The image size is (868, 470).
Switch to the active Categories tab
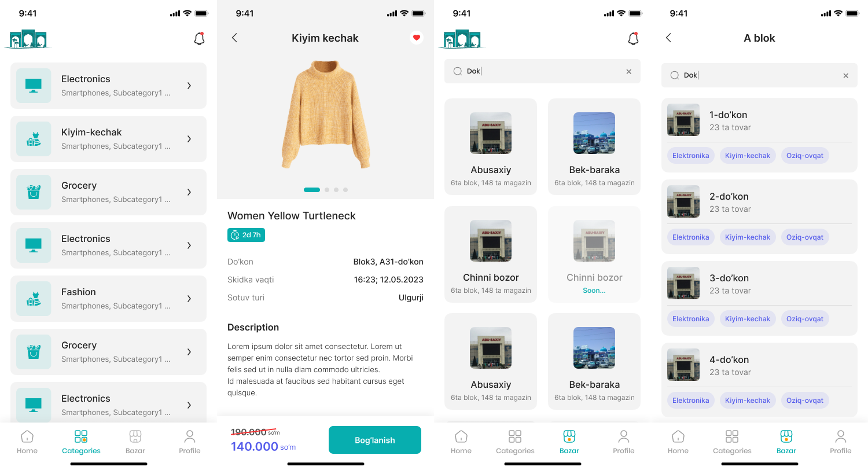pyautogui.click(x=81, y=442)
